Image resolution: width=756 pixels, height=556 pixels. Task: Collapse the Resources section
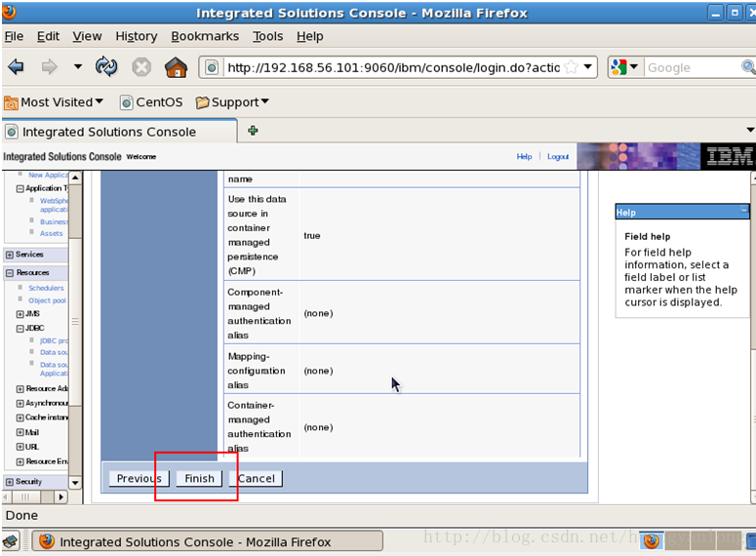[x=9, y=273]
